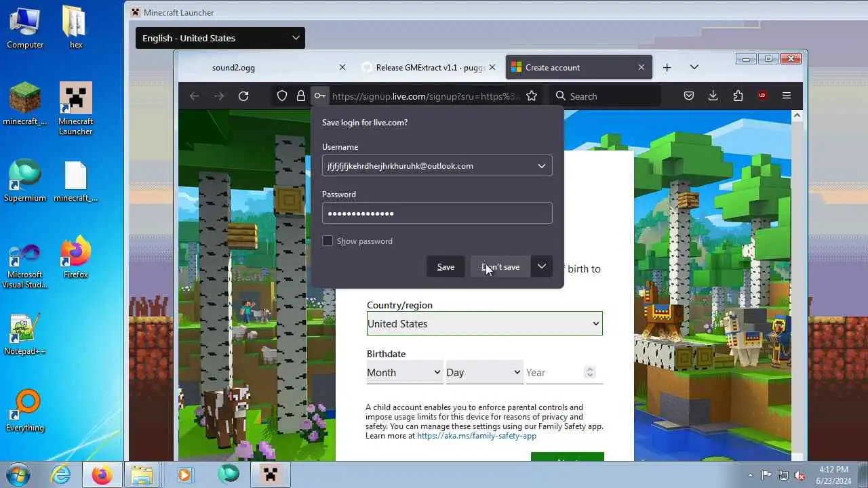Open the Action Center flag icon

766,475
